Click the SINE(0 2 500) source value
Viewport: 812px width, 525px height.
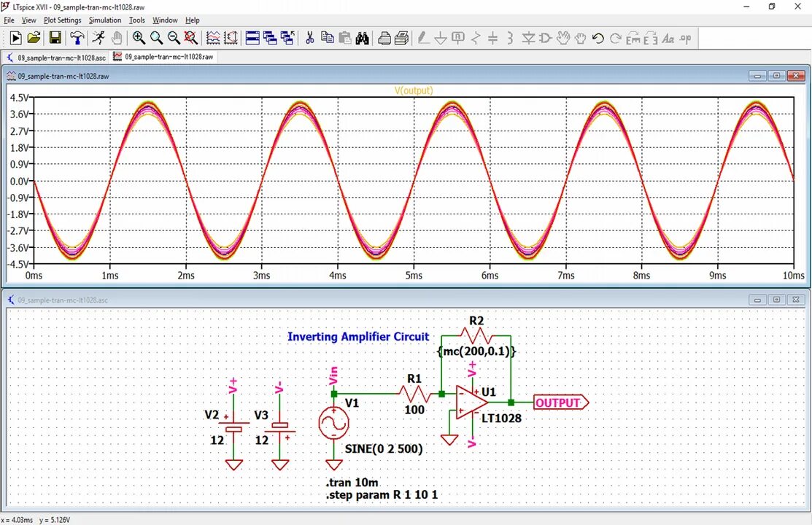pos(384,449)
